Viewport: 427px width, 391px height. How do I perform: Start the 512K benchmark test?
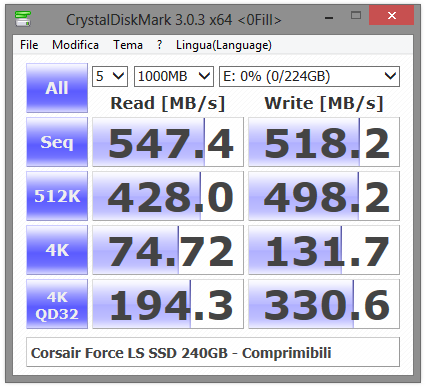click(57, 196)
